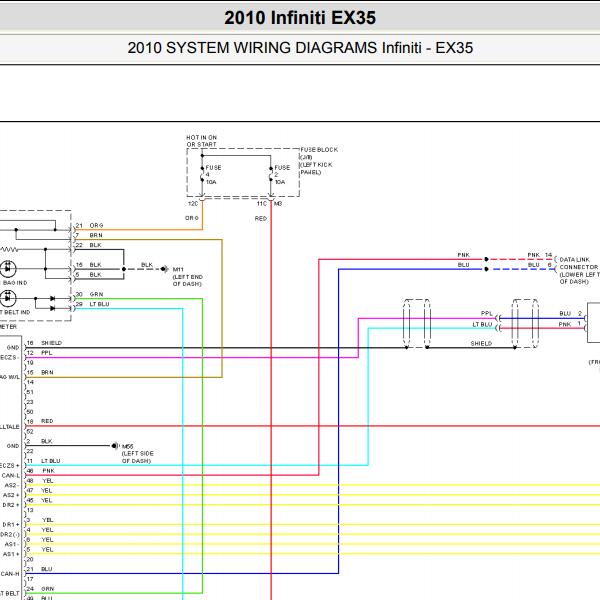
Task: Click the 'RED' wire label under Fuse 2
Action: click(x=261, y=218)
